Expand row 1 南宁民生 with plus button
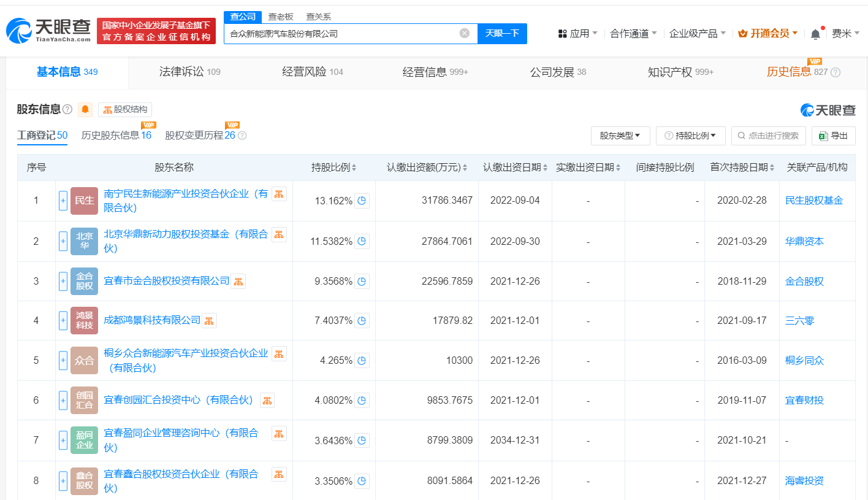Image resolution: width=868 pixels, height=500 pixels. pos(63,201)
